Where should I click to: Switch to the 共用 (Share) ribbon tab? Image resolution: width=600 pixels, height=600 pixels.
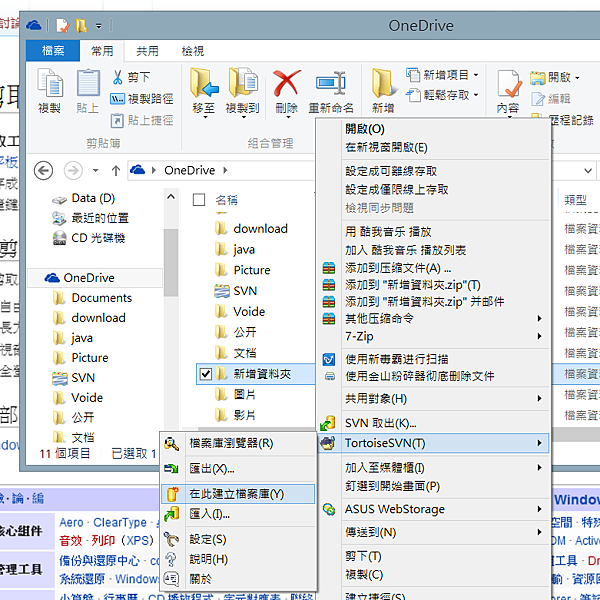(x=147, y=51)
